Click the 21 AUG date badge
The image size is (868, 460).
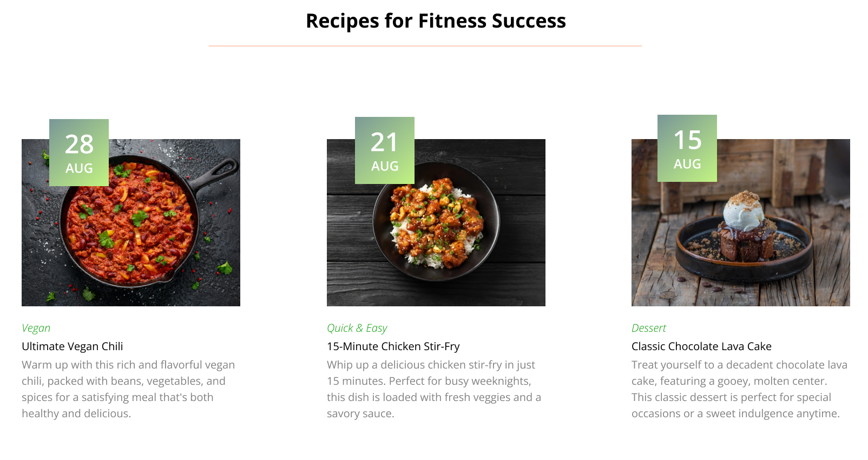click(x=385, y=150)
